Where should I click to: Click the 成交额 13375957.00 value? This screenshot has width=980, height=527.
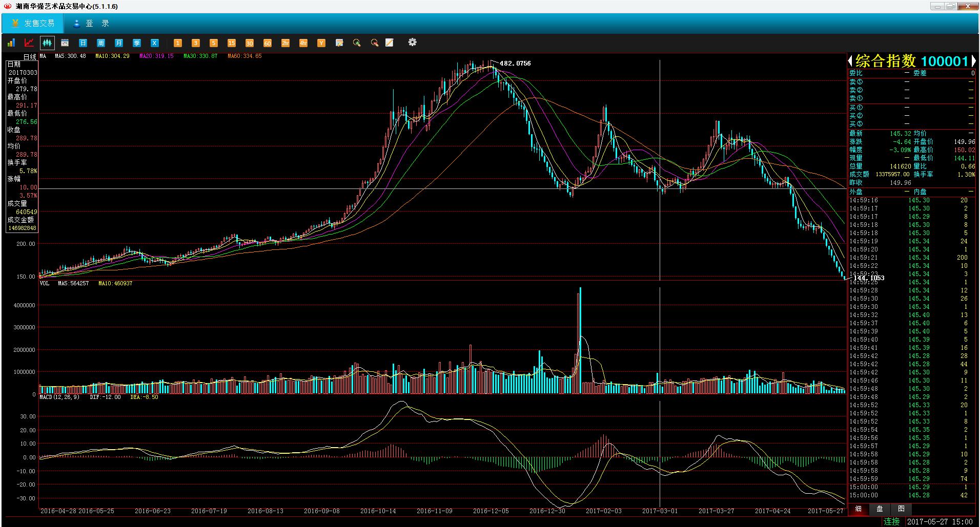tap(892, 174)
